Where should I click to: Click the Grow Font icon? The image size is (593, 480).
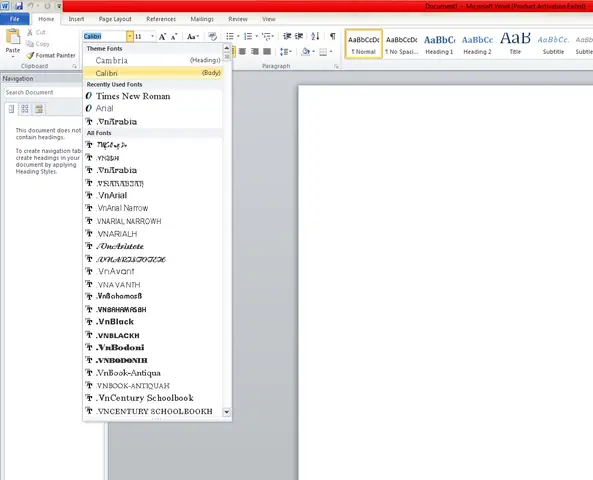point(162,37)
